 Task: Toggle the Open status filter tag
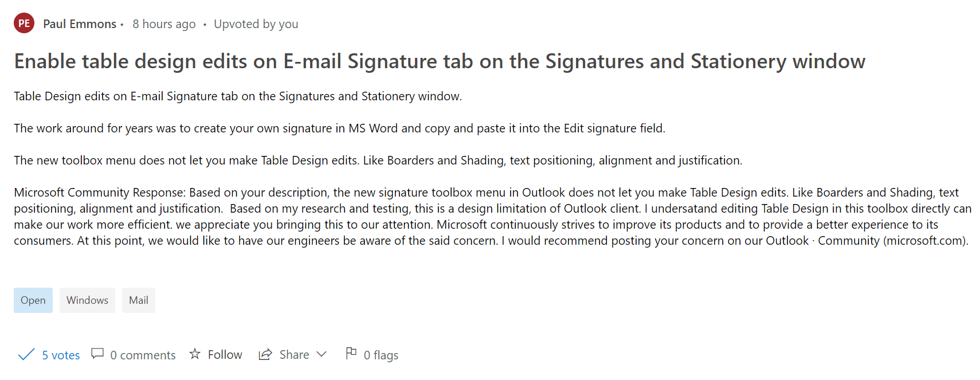tap(33, 300)
